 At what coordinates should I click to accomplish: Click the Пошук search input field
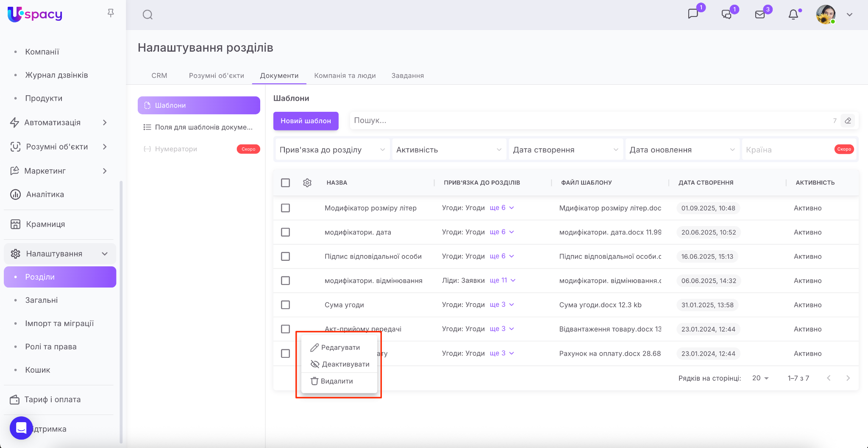point(589,121)
